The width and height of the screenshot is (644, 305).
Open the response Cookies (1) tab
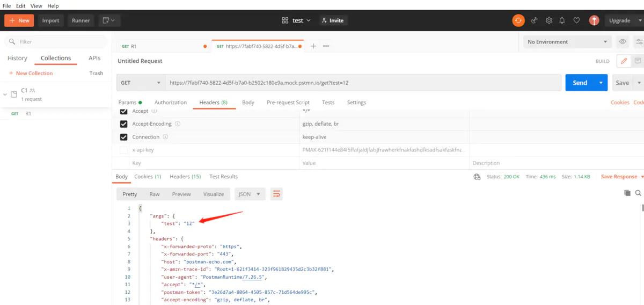tap(148, 177)
